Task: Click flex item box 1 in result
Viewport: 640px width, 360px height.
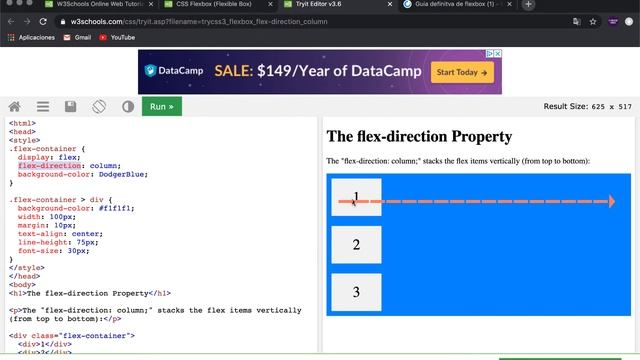Action: point(356,197)
